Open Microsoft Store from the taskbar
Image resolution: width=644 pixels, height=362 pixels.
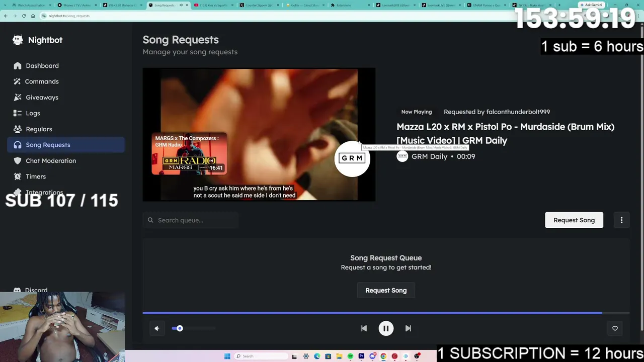(x=328, y=356)
